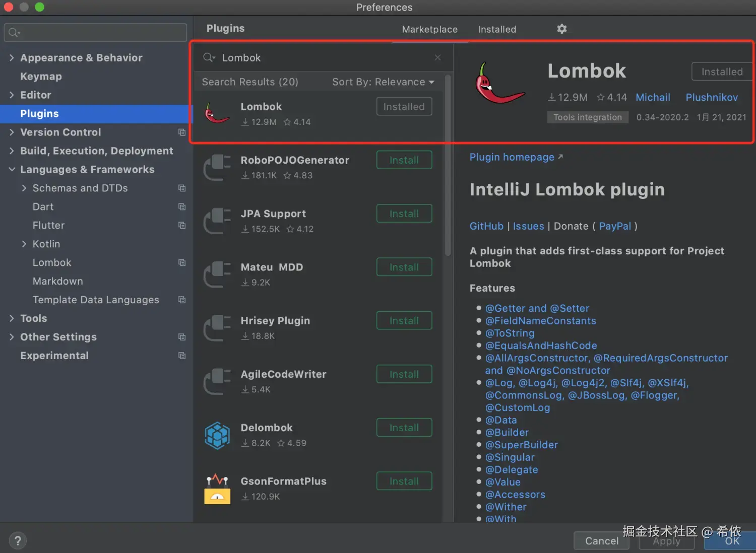Select Plugins in settings tree
The image size is (756, 553).
pyautogui.click(x=96, y=113)
